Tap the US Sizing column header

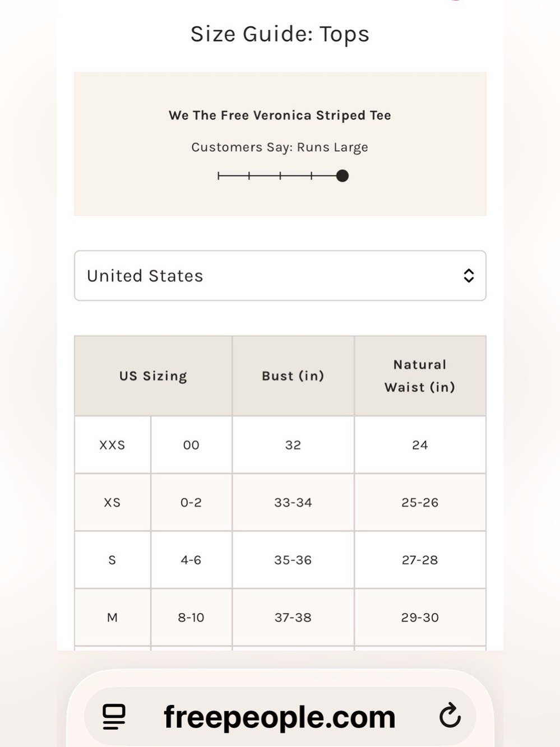[x=153, y=376]
